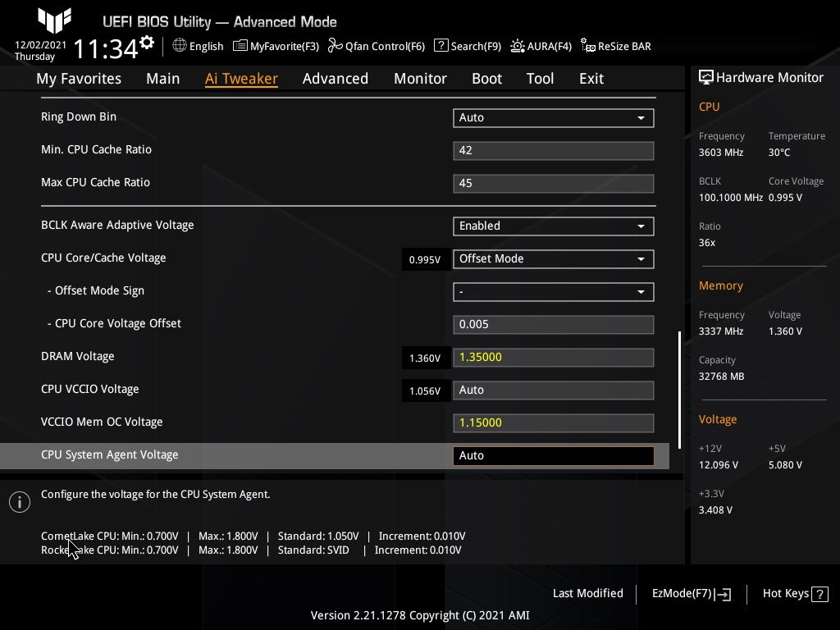Select the CPU Core/Cache Voltage label

(x=103, y=258)
